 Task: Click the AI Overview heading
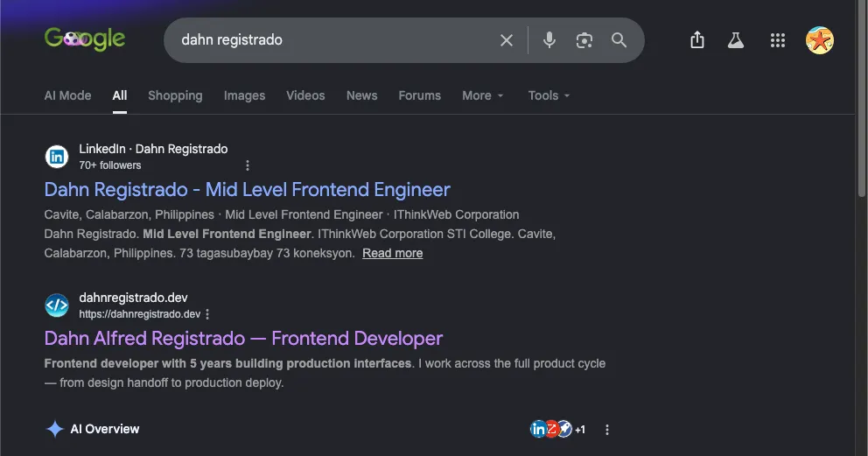pos(105,429)
